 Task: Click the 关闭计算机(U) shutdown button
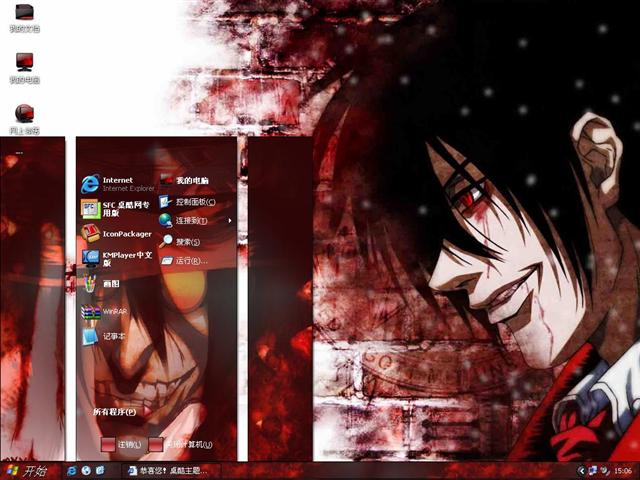(x=181, y=444)
